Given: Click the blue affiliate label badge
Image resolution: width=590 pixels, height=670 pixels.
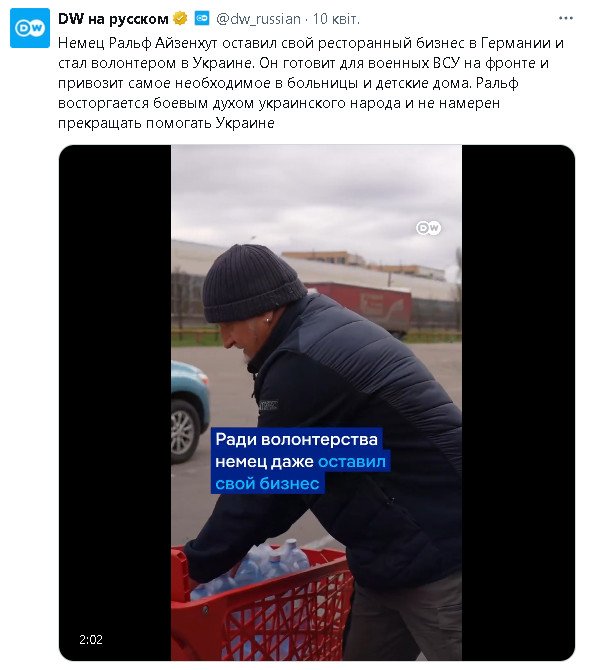Looking at the screenshot, I should [201, 19].
